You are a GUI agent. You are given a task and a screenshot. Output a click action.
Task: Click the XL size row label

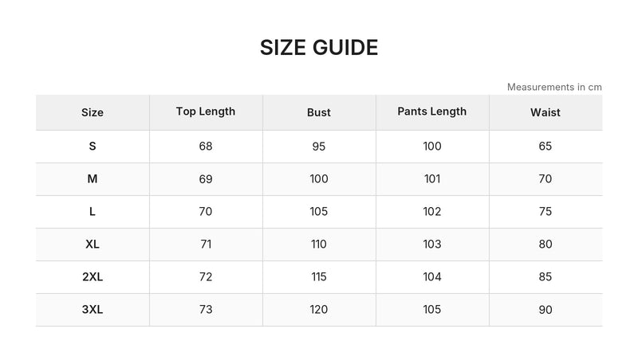[x=93, y=245]
